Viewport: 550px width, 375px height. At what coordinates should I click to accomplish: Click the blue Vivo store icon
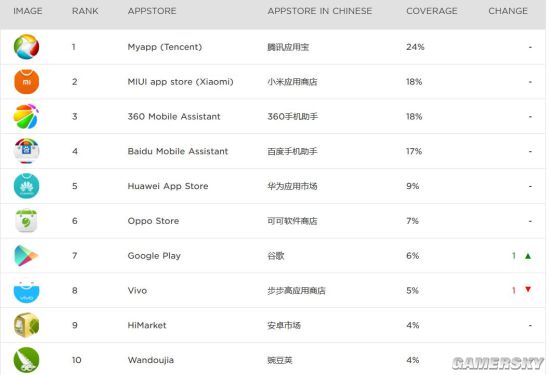[x=26, y=291]
